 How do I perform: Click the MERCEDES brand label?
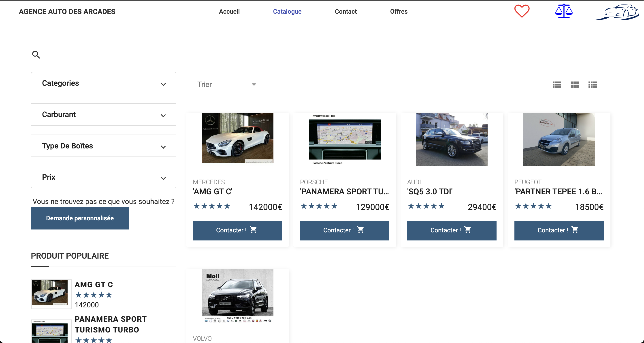[x=209, y=182]
